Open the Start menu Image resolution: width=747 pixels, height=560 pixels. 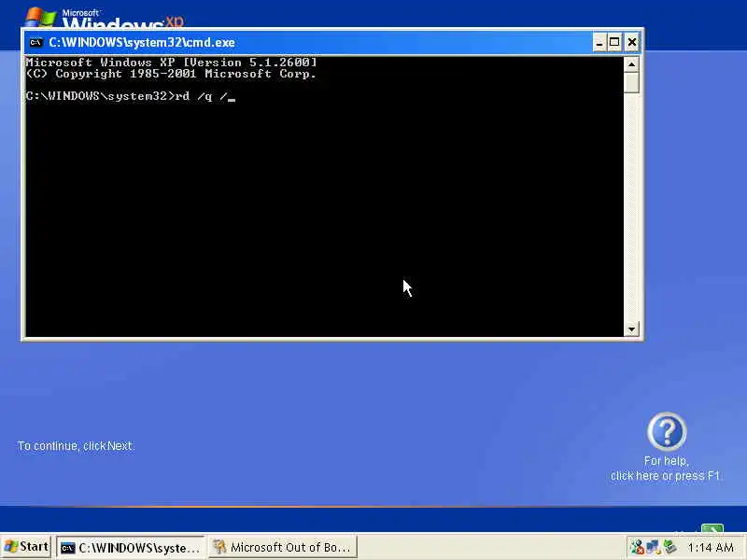tap(27, 547)
